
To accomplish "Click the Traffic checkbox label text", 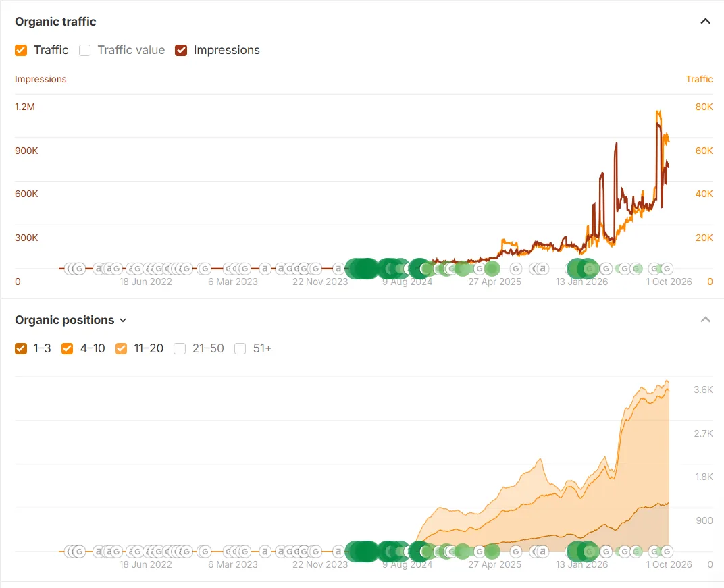I will pos(51,50).
